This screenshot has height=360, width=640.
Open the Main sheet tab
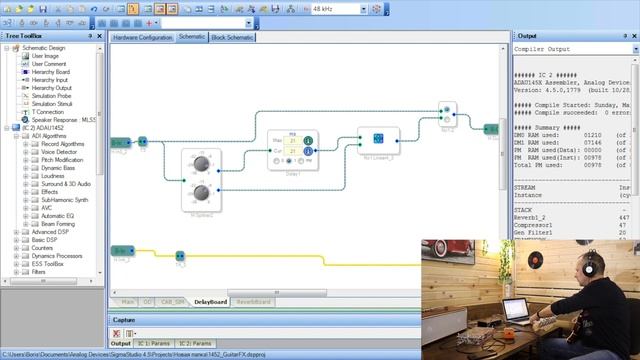[127, 302]
